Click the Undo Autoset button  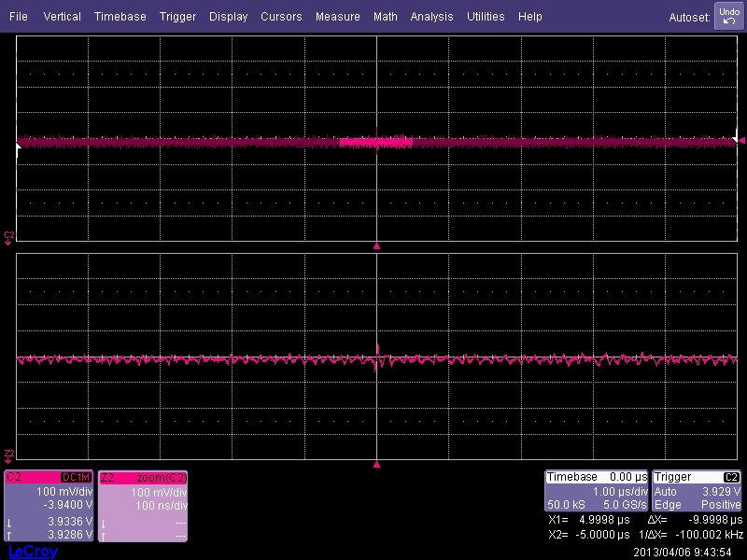point(727,16)
